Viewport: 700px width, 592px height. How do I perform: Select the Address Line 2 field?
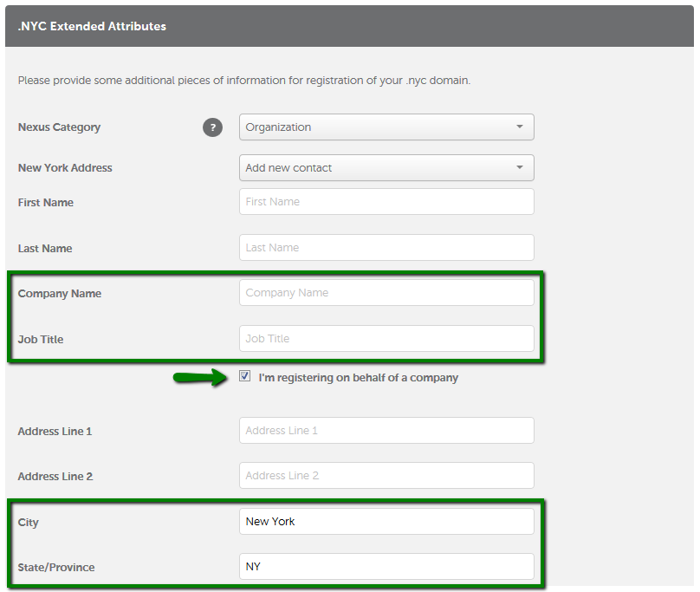pos(386,475)
